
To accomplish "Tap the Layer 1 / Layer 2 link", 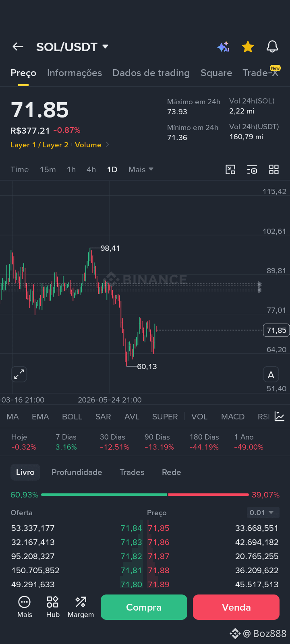I will click(x=39, y=144).
